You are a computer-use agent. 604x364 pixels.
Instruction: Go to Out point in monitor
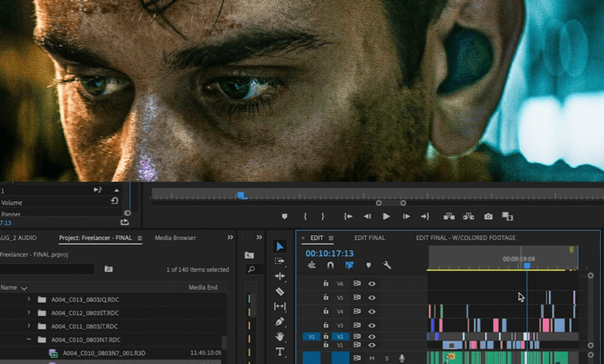click(425, 217)
